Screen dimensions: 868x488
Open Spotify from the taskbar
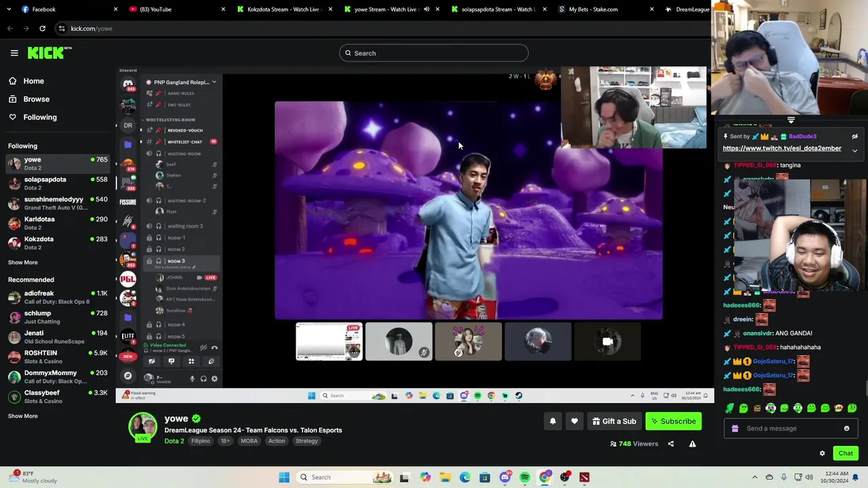click(525, 477)
